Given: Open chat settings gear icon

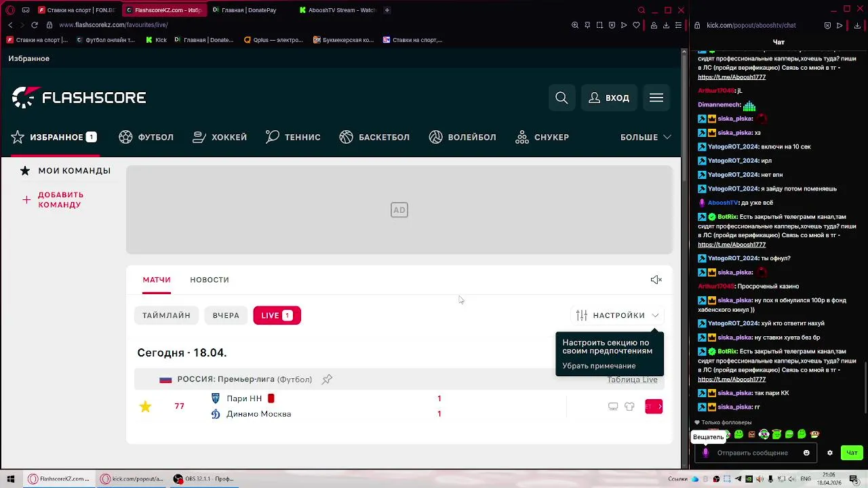Looking at the screenshot, I should [x=829, y=453].
